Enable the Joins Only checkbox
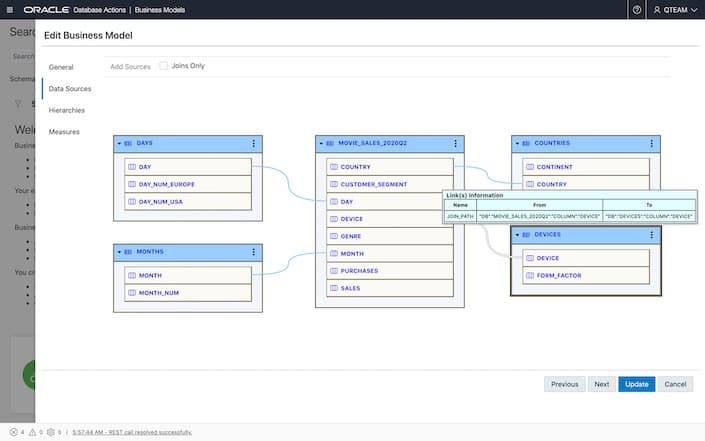The height and width of the screenshot is (441, 705). [x=164, y=66]
